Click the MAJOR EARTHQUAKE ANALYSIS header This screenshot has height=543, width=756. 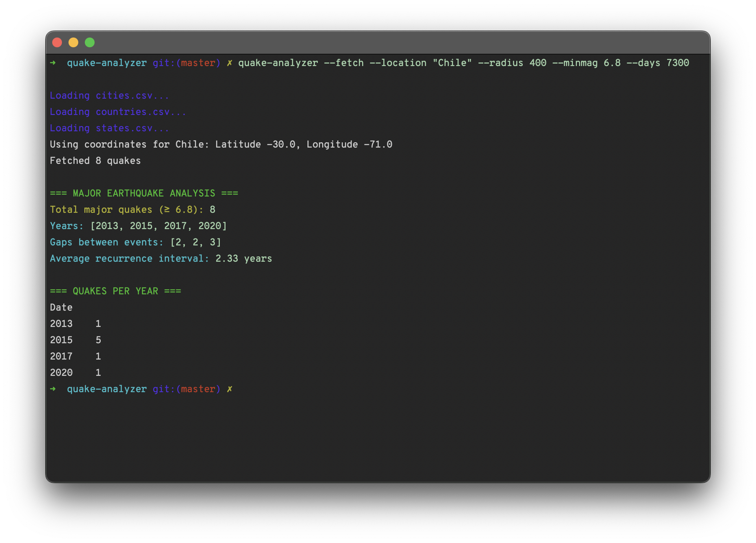click(x=144, y=193)
